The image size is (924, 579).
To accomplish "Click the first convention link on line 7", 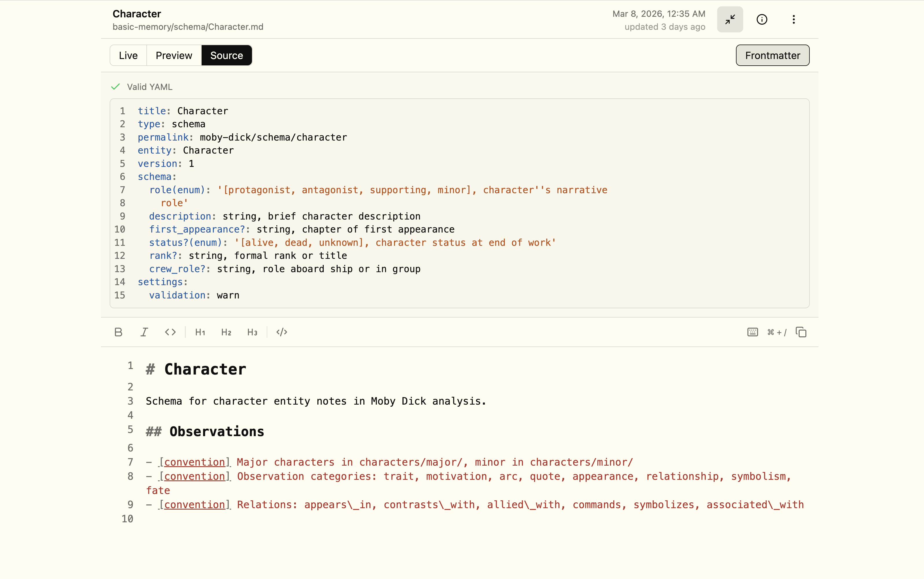I will click(194, 462).
